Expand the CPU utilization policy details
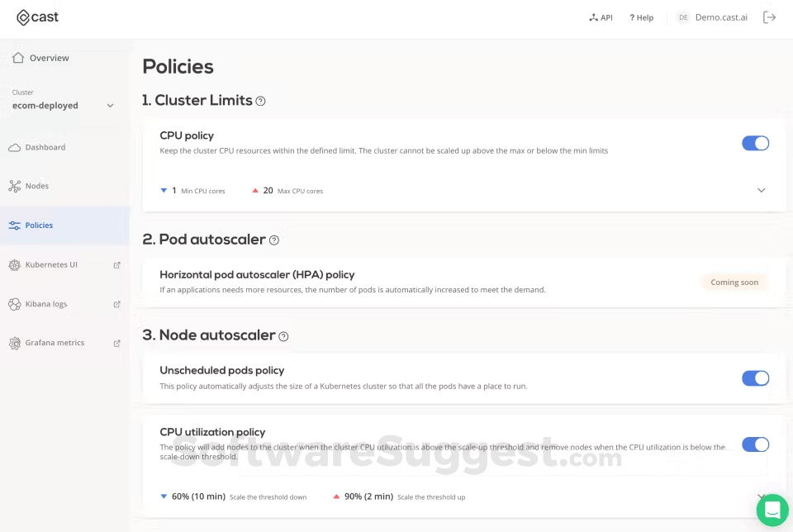The height and width of the screenshot is (532, 793). point(762,496)
